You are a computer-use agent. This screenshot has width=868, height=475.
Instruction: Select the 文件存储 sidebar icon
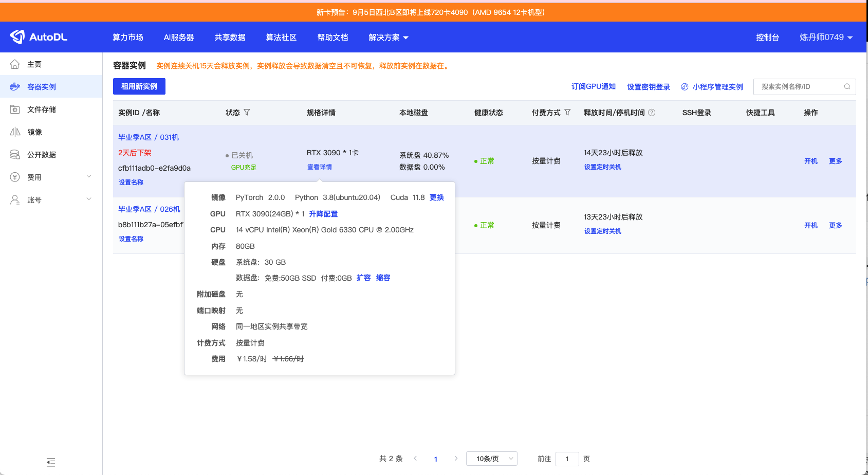click(15, 109)
